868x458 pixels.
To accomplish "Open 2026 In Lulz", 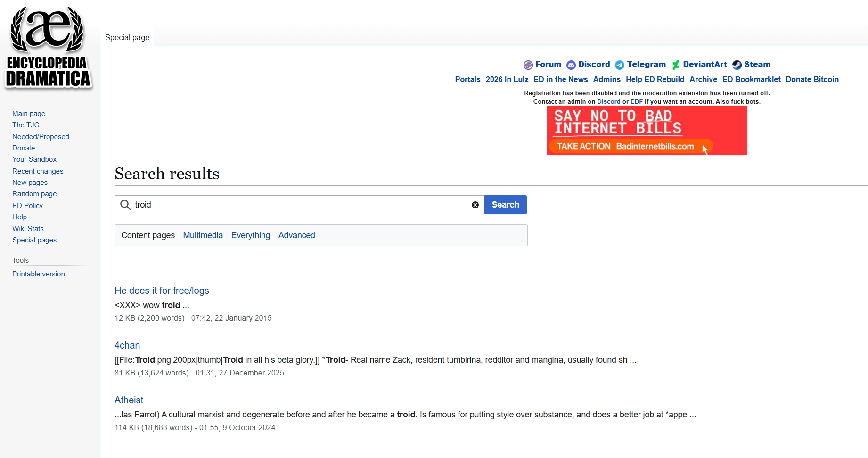I will (x=507, y=79).
